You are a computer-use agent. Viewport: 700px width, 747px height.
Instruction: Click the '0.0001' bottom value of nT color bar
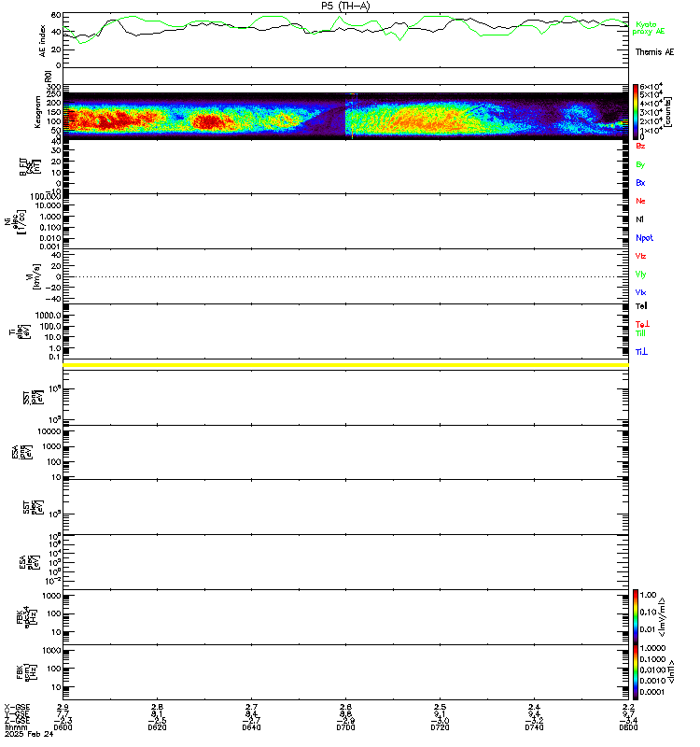[651, 692]
